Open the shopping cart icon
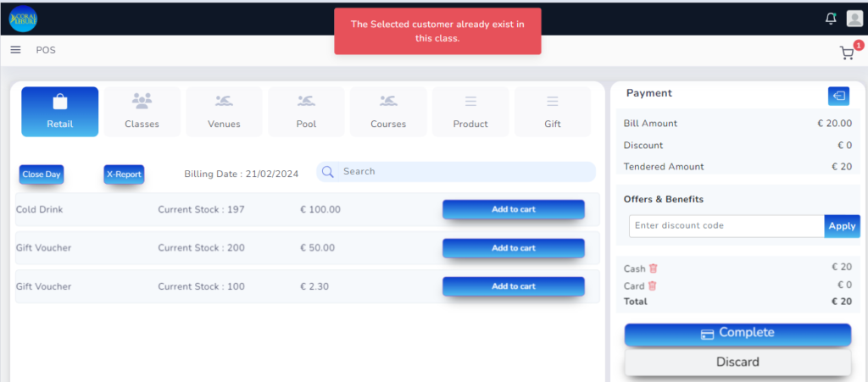This screenshot has width=868, height=382. pyautogui.click(x=847, y=53)
